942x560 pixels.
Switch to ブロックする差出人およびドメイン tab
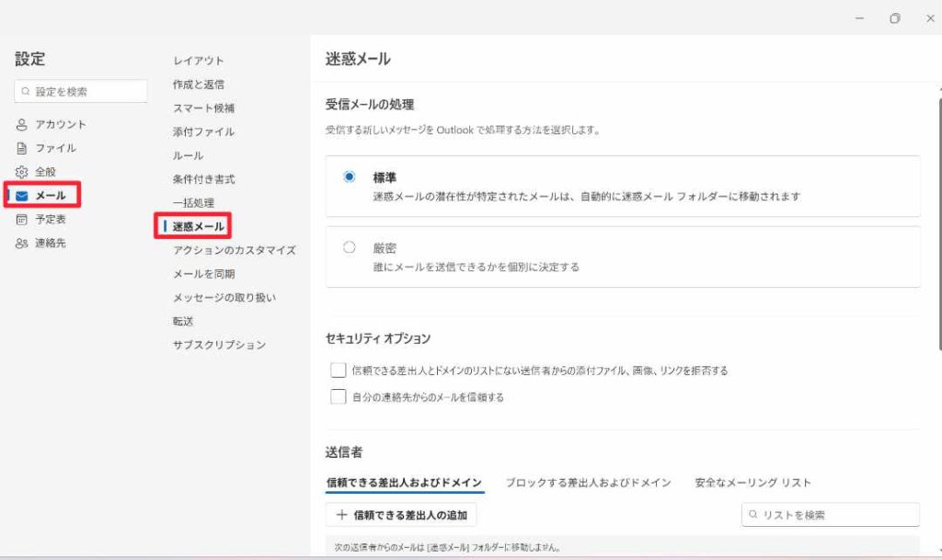click(588, 483)
